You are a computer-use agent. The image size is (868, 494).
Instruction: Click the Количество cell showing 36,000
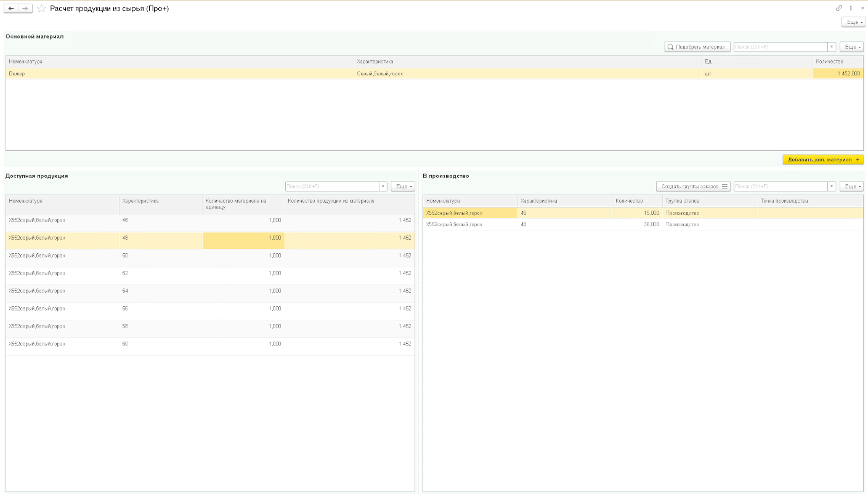638,224
